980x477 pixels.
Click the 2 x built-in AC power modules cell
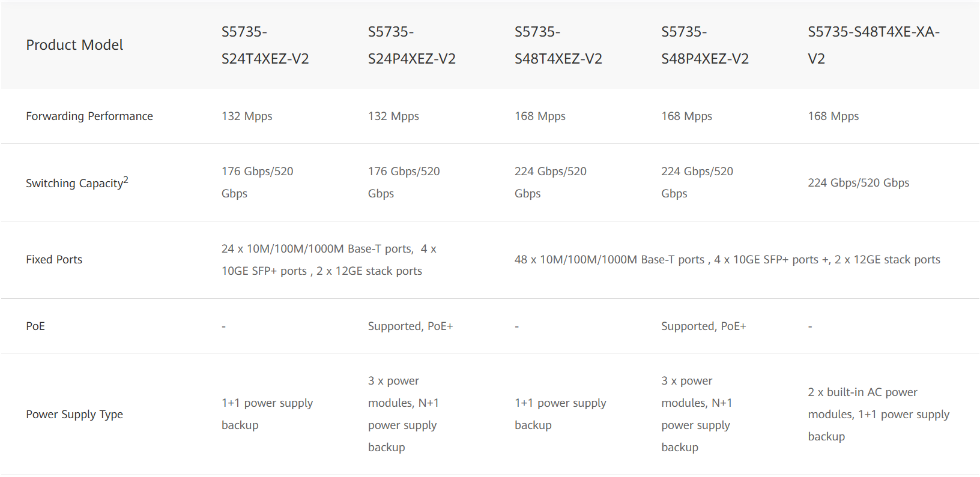pyautogui.click(x=878, y=415)
